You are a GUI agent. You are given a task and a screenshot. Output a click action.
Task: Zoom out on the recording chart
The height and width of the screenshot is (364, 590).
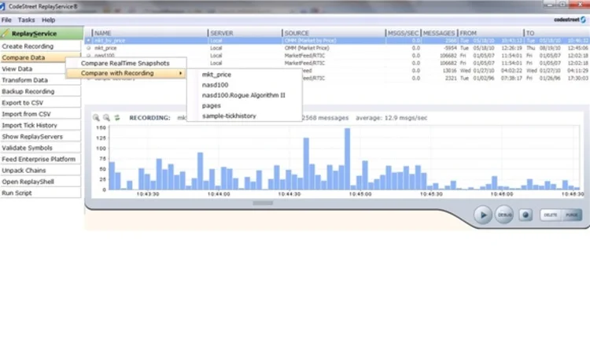click(106, 118)
